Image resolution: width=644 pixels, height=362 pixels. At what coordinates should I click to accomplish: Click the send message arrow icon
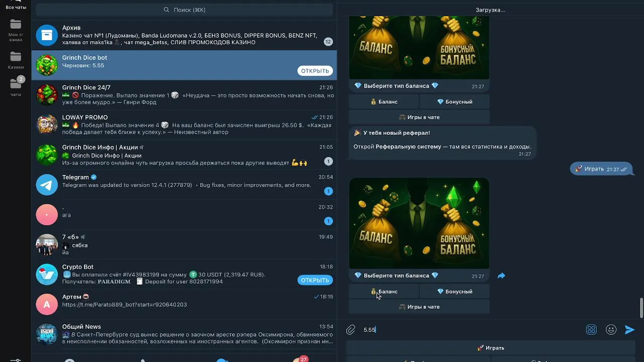coord(629,330)
